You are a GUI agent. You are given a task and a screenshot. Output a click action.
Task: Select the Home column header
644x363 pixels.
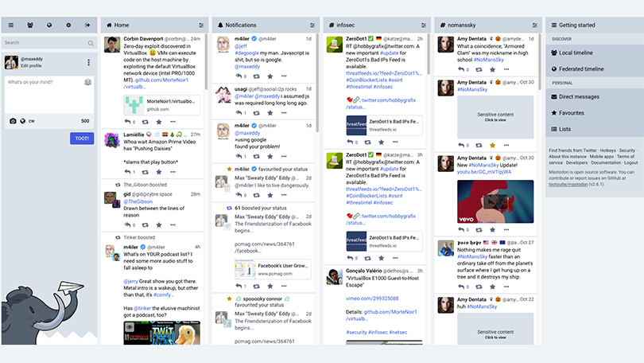coord(154,25)
